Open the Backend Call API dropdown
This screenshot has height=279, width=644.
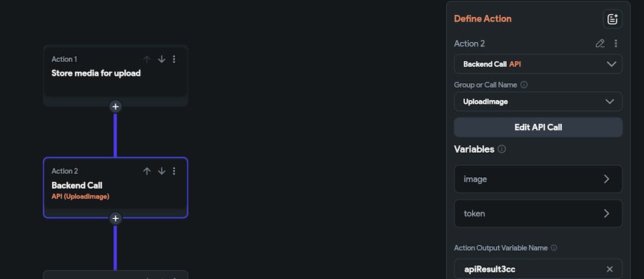coord(538,64)
